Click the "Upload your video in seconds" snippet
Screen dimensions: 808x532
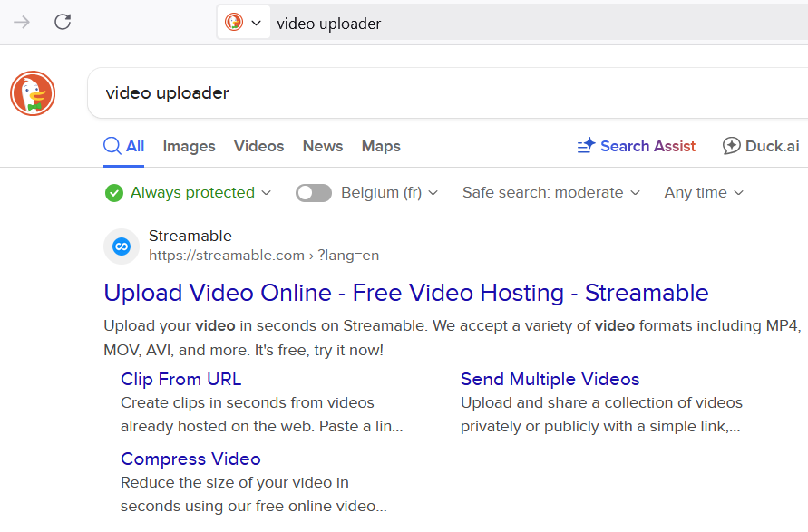coord(452,338)
